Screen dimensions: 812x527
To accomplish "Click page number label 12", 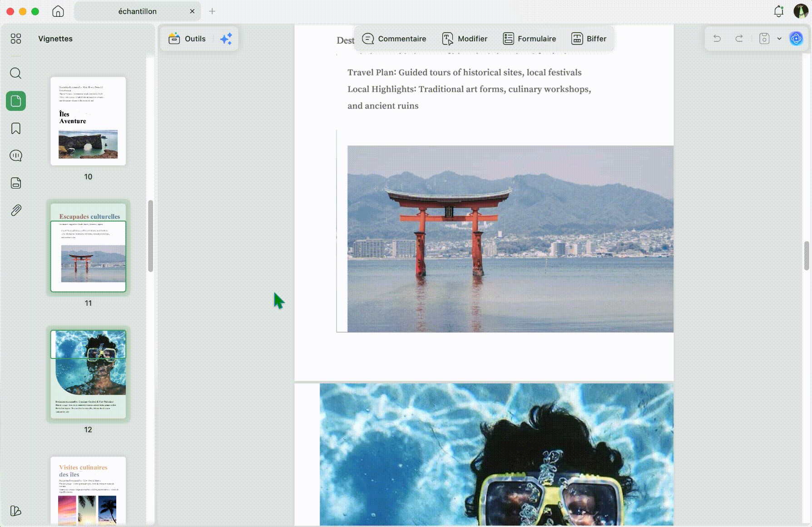I will 88,429.
